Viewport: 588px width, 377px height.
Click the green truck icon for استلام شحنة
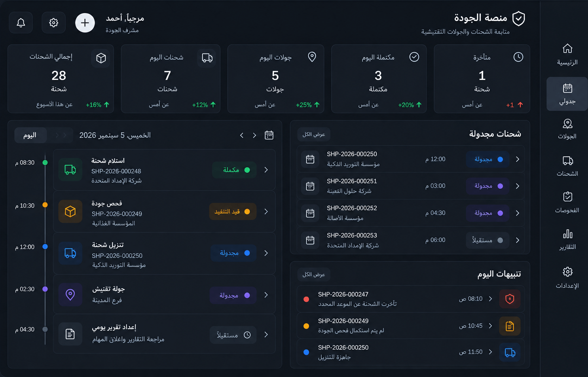click(x=70, y=170)
